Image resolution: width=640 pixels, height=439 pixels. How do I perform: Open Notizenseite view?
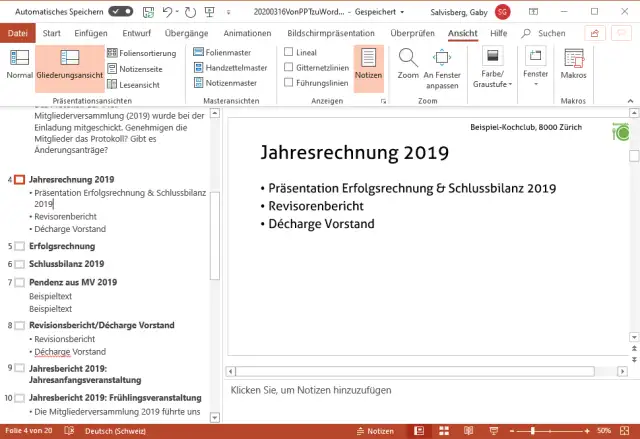click(135, 69)
